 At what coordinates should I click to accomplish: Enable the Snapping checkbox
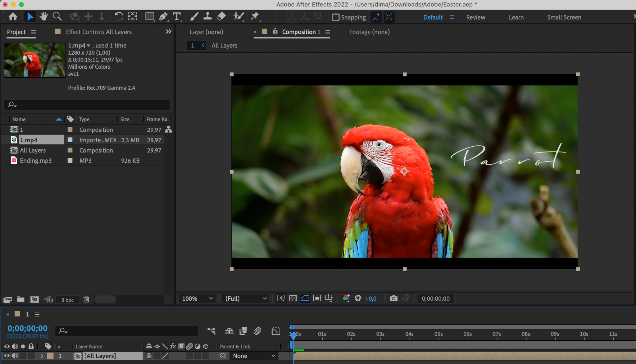coord(336,17)
